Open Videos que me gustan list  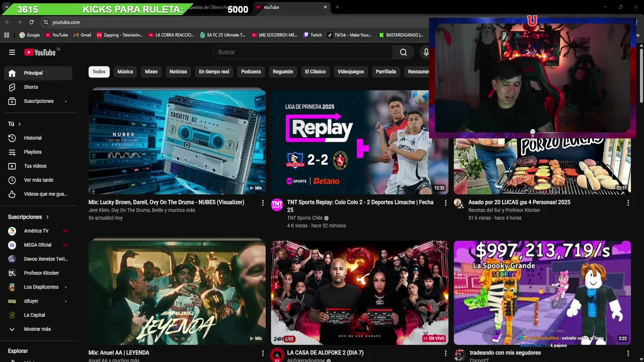[38, 194]
